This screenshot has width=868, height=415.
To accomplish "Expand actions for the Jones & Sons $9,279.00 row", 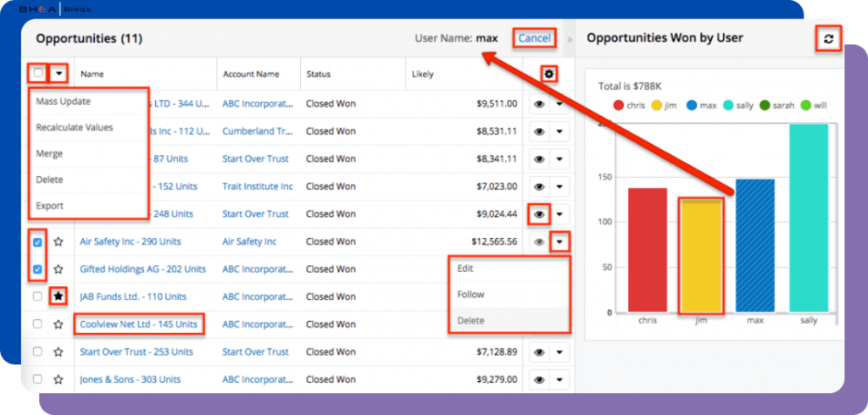I will click(559, 379).
